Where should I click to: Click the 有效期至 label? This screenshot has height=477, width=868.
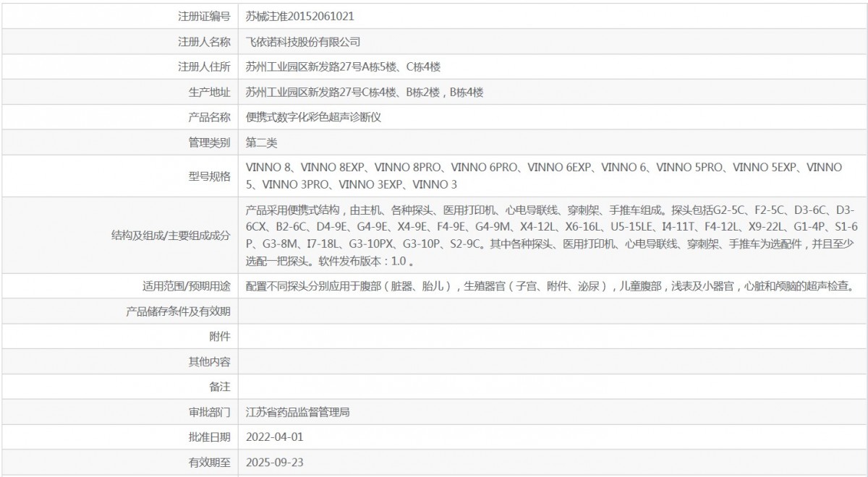pos(209,462)
